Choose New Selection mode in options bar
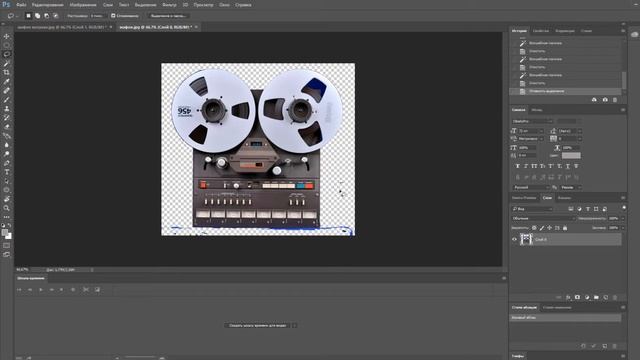The width and height of the screenshot is (640, 360). pos(28,16)
